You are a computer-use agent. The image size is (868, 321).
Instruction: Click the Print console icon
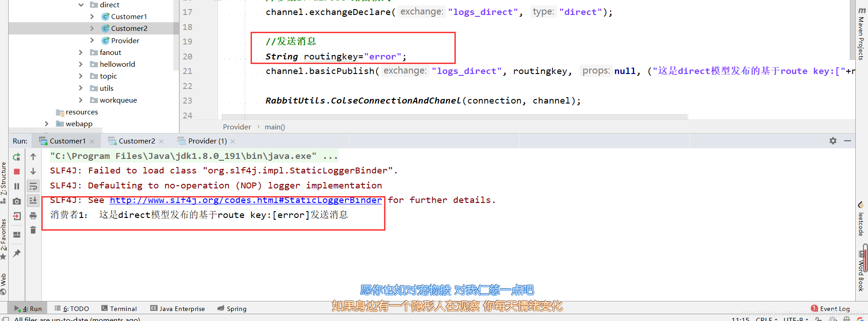33,216
